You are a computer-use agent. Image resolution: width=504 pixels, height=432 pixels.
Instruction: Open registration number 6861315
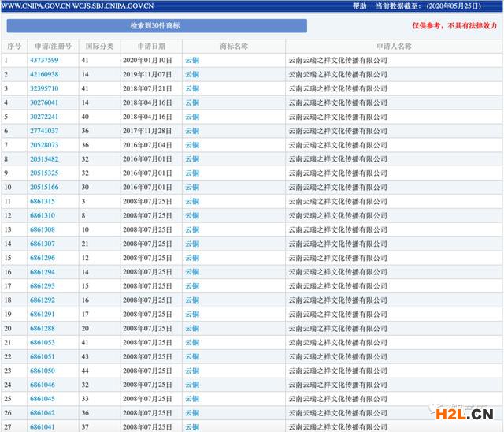(x=43, y=202)
